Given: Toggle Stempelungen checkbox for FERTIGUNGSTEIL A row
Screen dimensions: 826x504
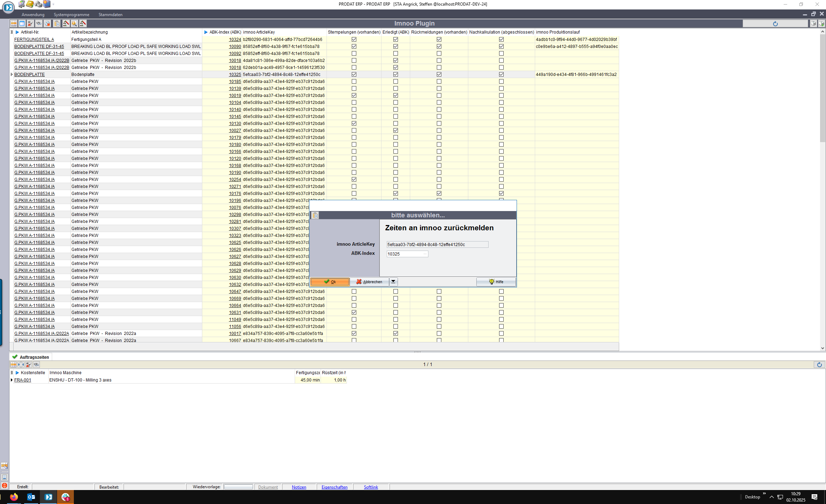Looking at the screenshot, I should [354, 40].
